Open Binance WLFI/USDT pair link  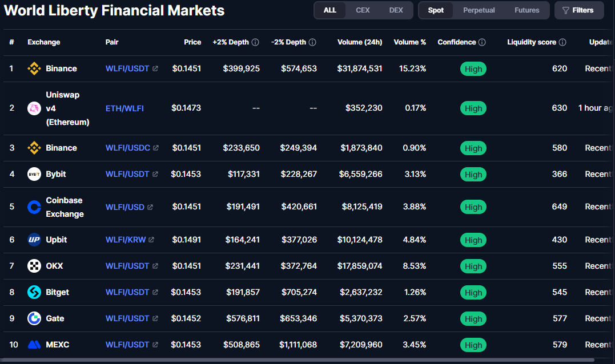pyautogui.click(x=127, y=68)
